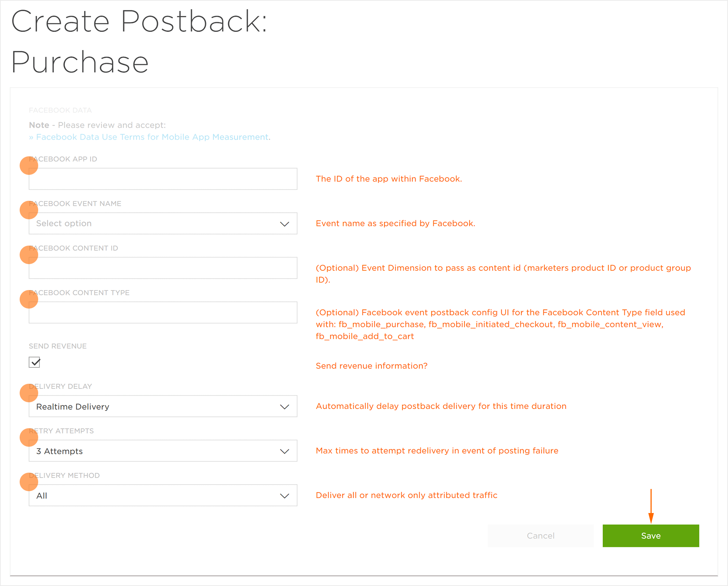The image size is (728, 586).
Task: Click the green Save button
Action: tap(651, 536)
